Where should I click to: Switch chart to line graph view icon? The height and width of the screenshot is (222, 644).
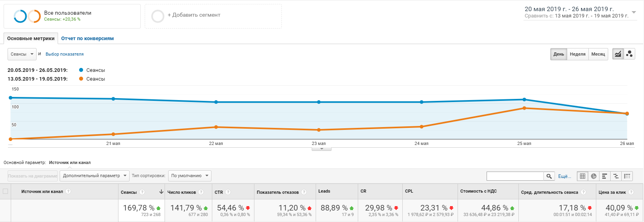coord(618,54)
